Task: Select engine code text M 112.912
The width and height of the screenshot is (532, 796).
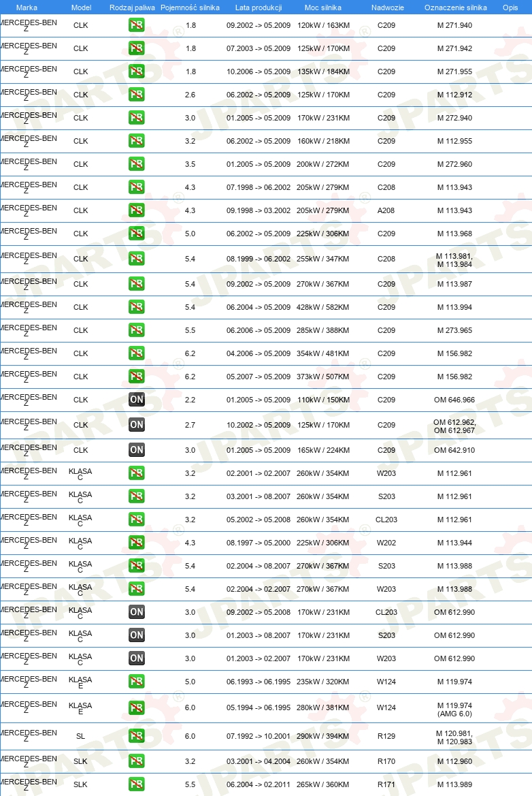Action: click(x=455, y=95)
